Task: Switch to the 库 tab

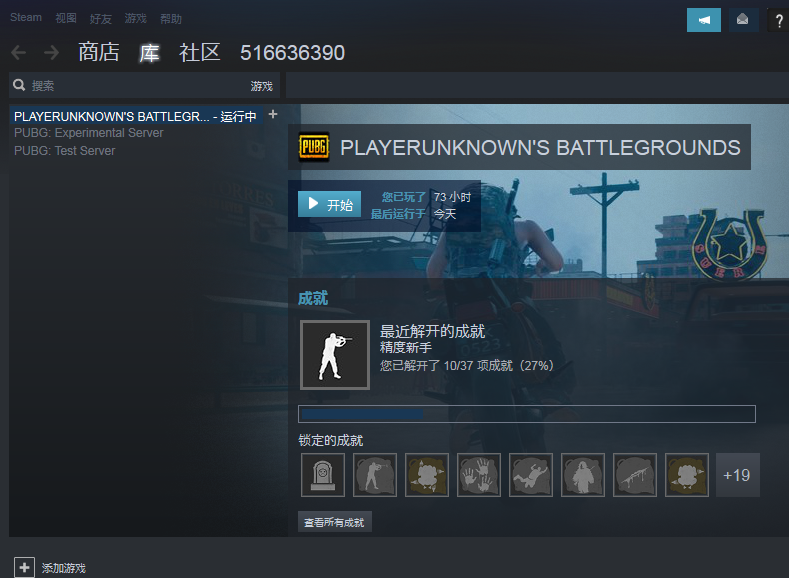Action: pyautogui.click(x=149, y=53)
